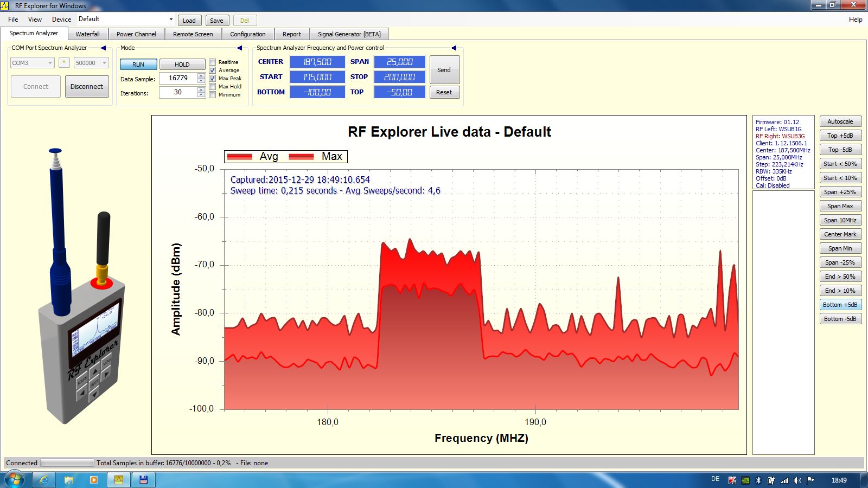The image size is (868, 488).
Task: Uncheck the Max Peak checkbox
Action: point(213,79)
